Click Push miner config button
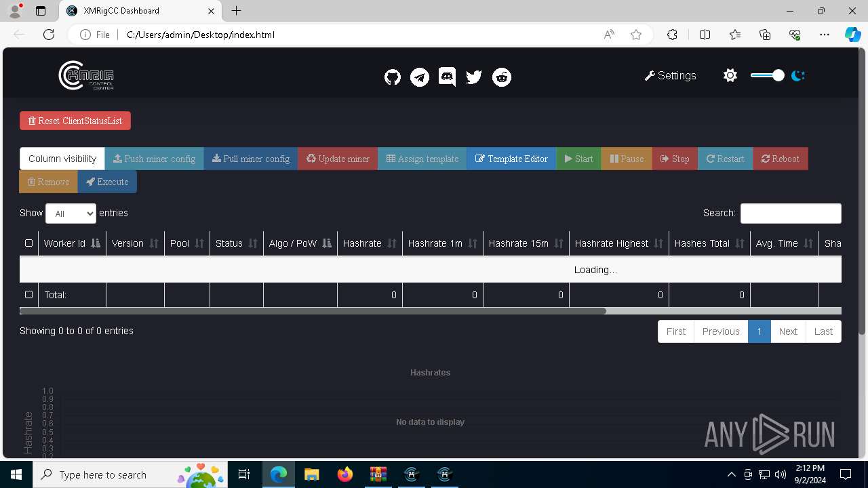This screenshot has width=868, height=488. click(155, 159)
